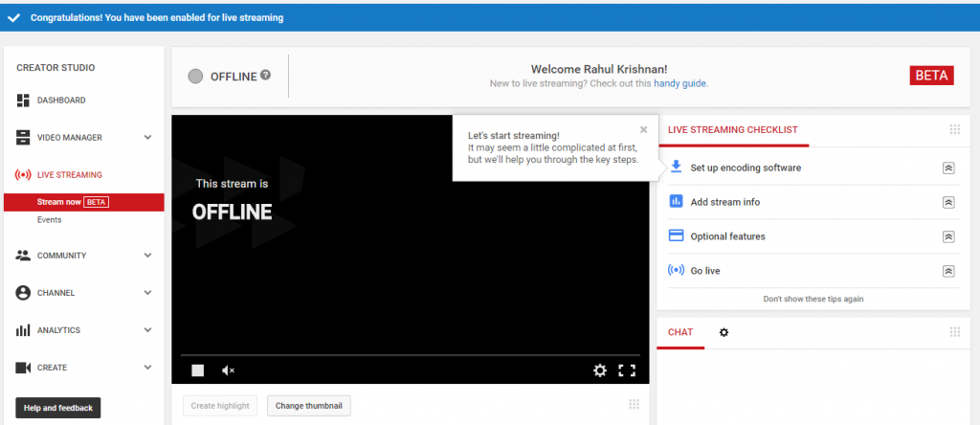Click checkmark icon in congratulations banner
Image resolution: width=980 pixels, height=425 pixels.
pyautogui.click(x=13, y=18)
